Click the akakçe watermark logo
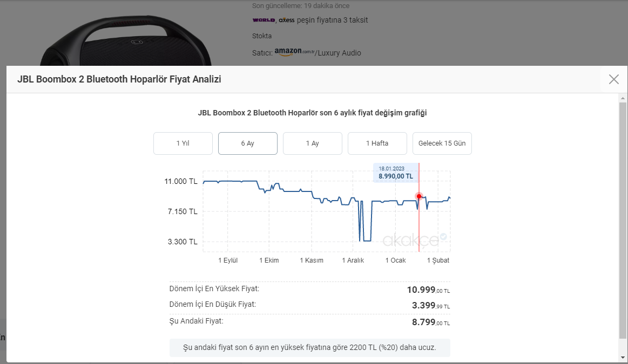Viewport: 628px width, 364px height. coord(414,239)
